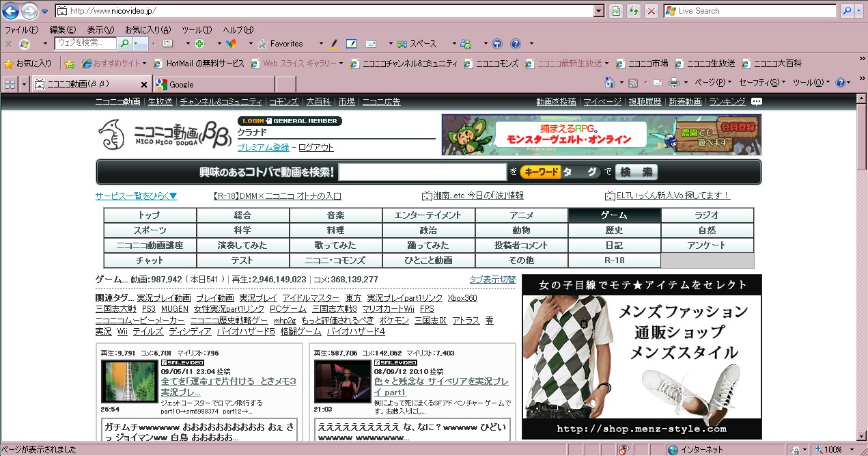Viewport: 868px width, 456px height.
Task: Open the MSN butterfly icon
Action: 231,44
